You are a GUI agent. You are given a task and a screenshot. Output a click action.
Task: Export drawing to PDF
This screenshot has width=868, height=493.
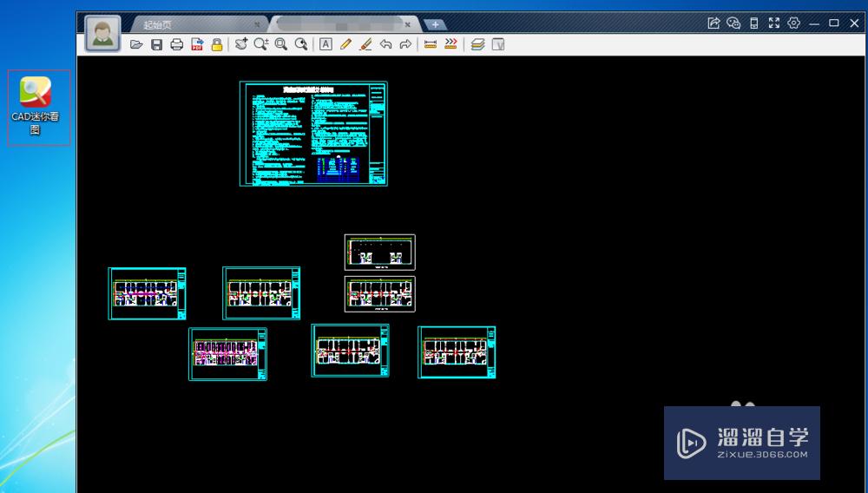tap(197, 44)
